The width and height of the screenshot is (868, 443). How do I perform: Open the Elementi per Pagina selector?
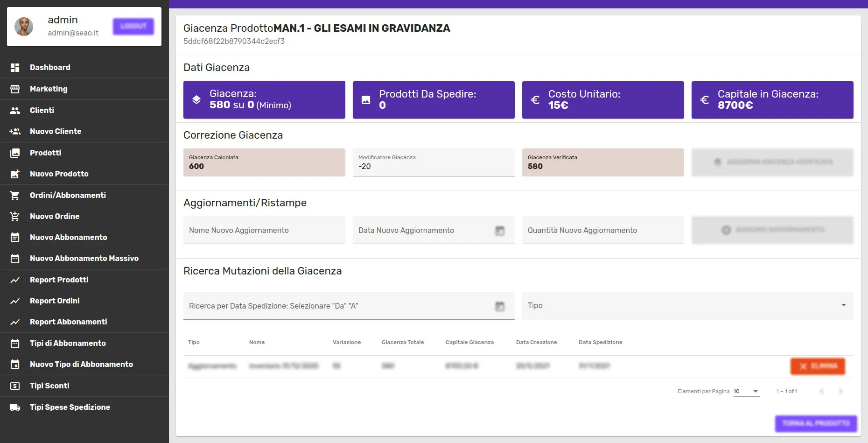pyautogui.click(x=746, y=392)
